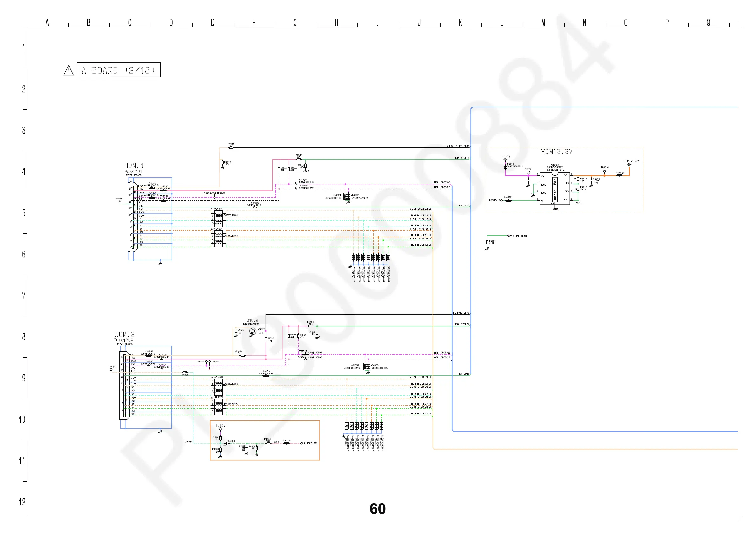The image size is (756, 534).
Task: Click the warning triangle beside A-BOARD label
Action: point(69,70)
